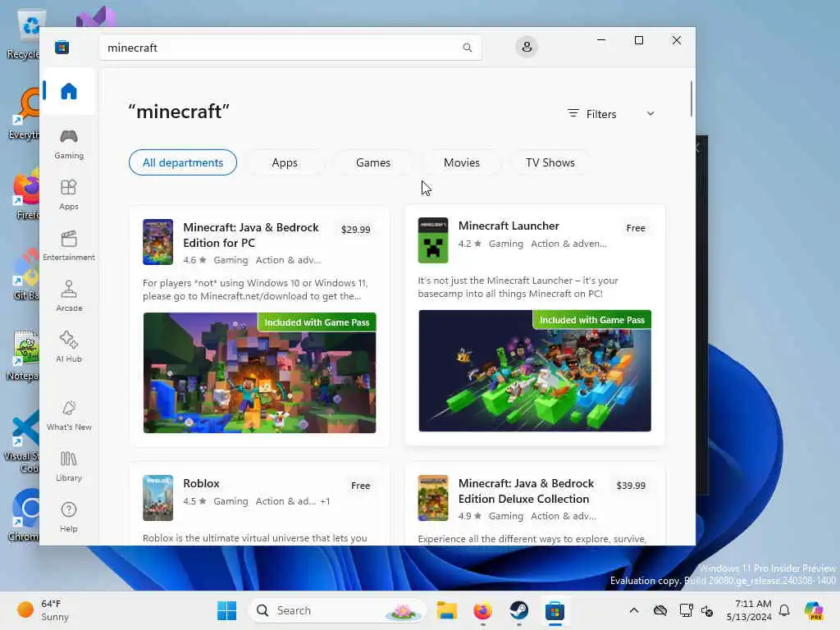Open Entertainment section in sidebar
Screen dimensions: 840x630
tap(69, 246)
